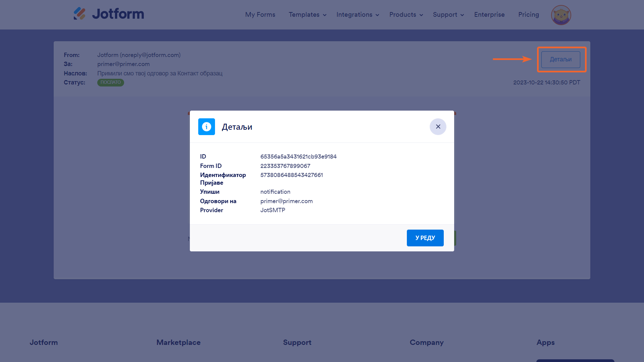
Task: Open the Pricing page
Action: [x=528, y=15]
